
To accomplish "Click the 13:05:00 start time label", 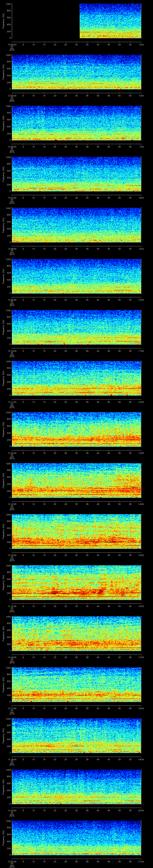I will [x=12, y=96].
